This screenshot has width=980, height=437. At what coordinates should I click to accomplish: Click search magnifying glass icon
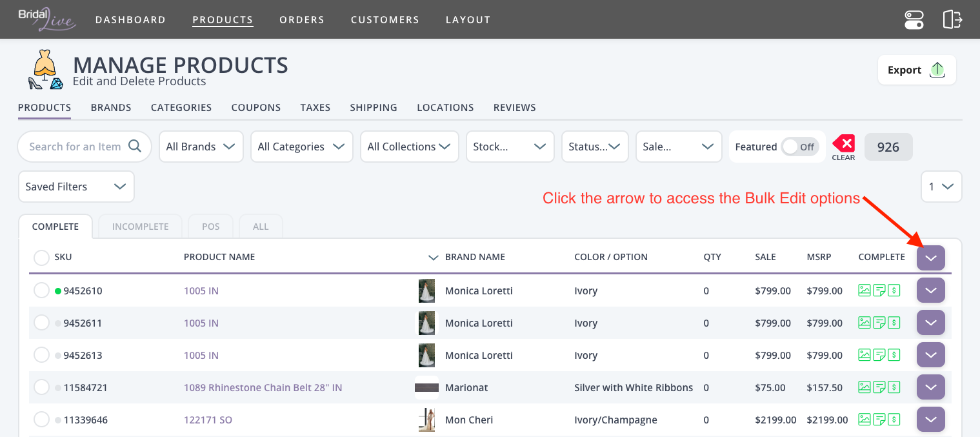(x=134, y=146)
